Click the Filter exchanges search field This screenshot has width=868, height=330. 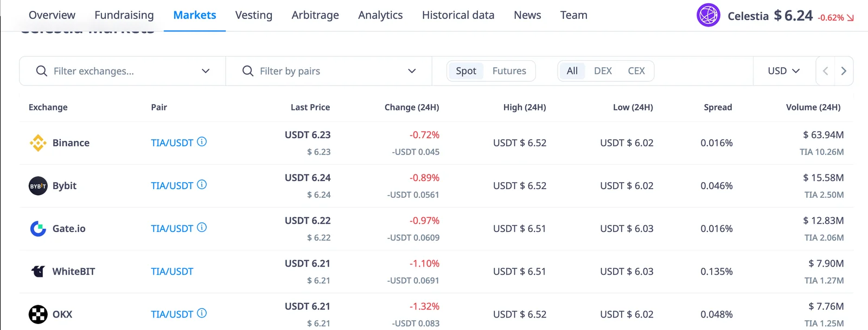tap(123, 71)
